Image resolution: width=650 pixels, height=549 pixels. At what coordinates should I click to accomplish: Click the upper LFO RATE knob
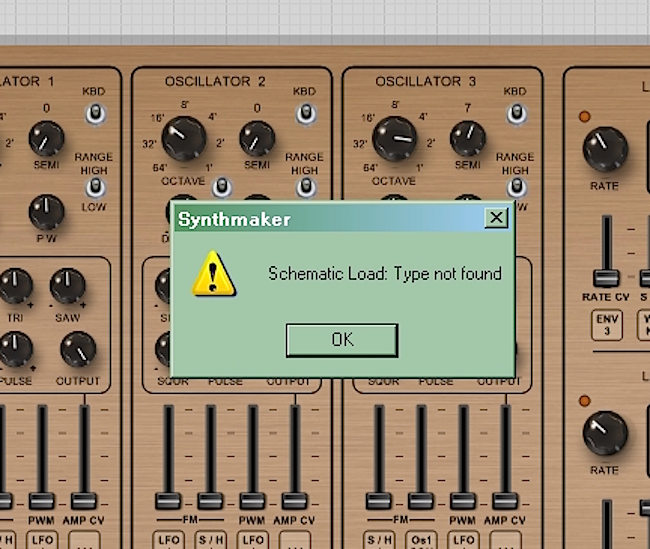605,148
